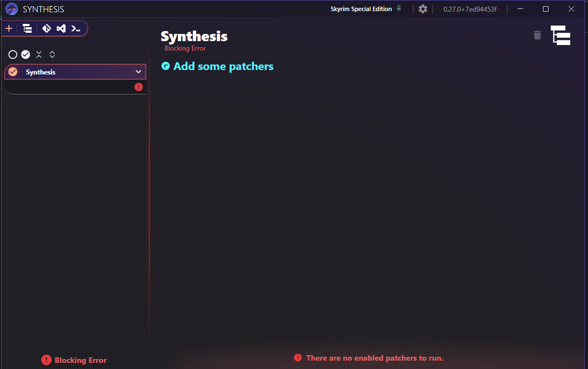Maximize the Synthesis window

[x=546, y=9]
